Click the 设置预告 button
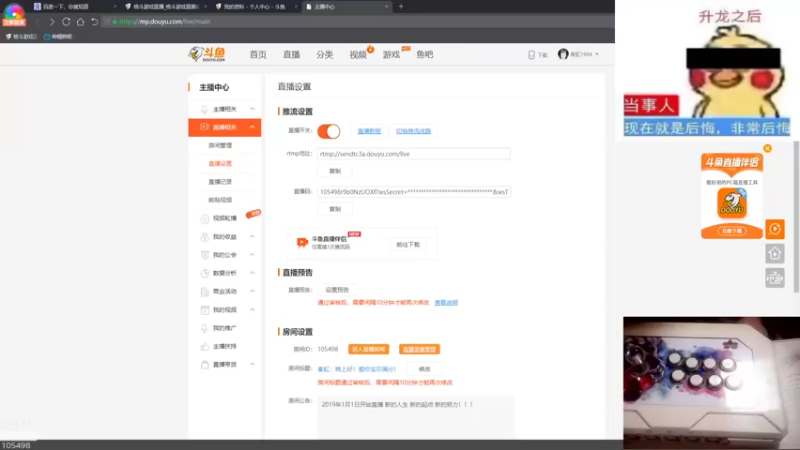The image size is (800, 450). point(337,290)
